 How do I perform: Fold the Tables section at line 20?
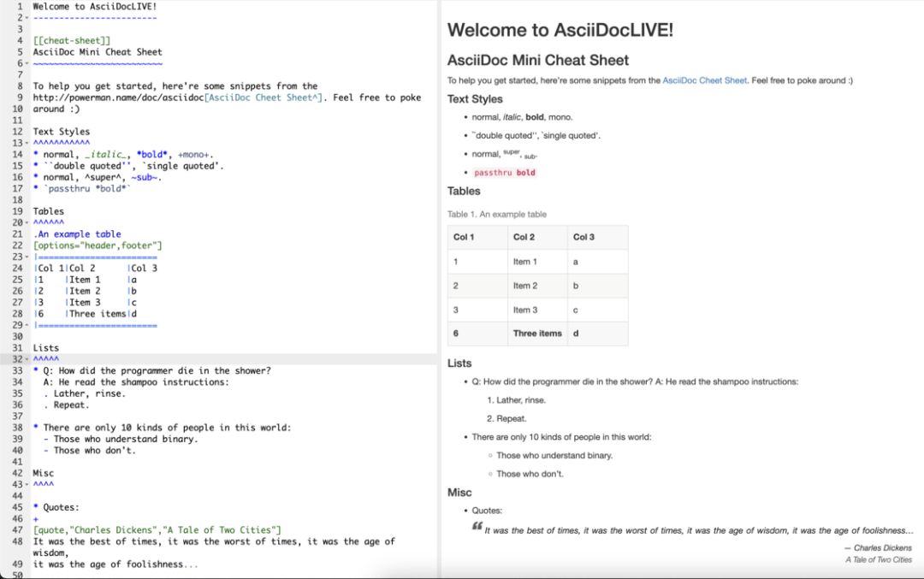27,222
